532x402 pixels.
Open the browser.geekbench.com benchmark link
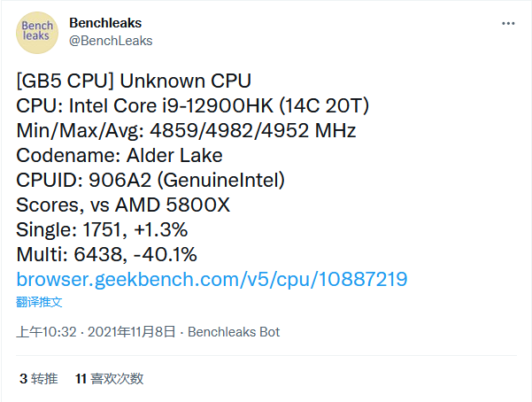point(212,280)
